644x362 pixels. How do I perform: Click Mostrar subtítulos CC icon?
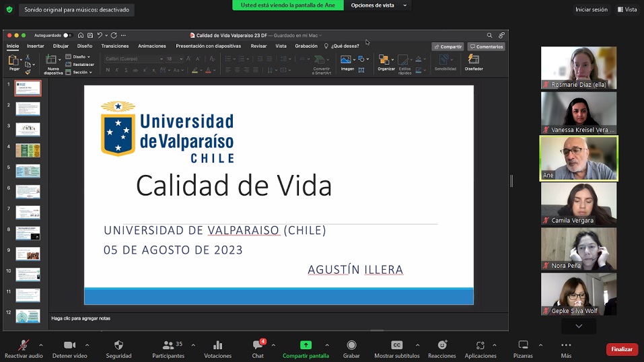coord(397,345)
